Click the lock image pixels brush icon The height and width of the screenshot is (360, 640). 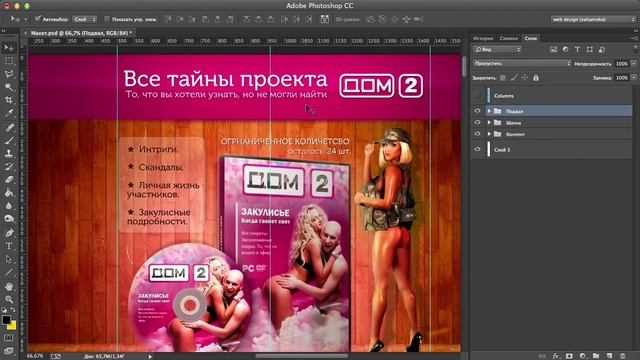(514, 78)
